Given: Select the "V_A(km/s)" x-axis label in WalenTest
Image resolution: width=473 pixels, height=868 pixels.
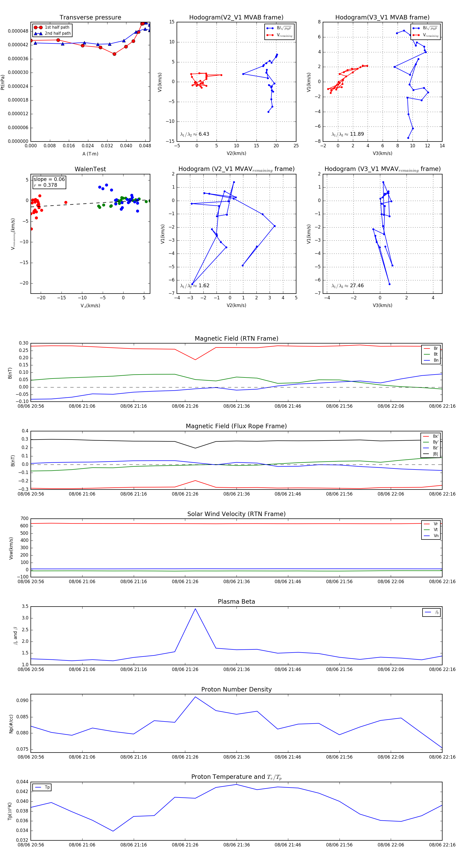Looking at the screenshot, I should click(90, 306).
